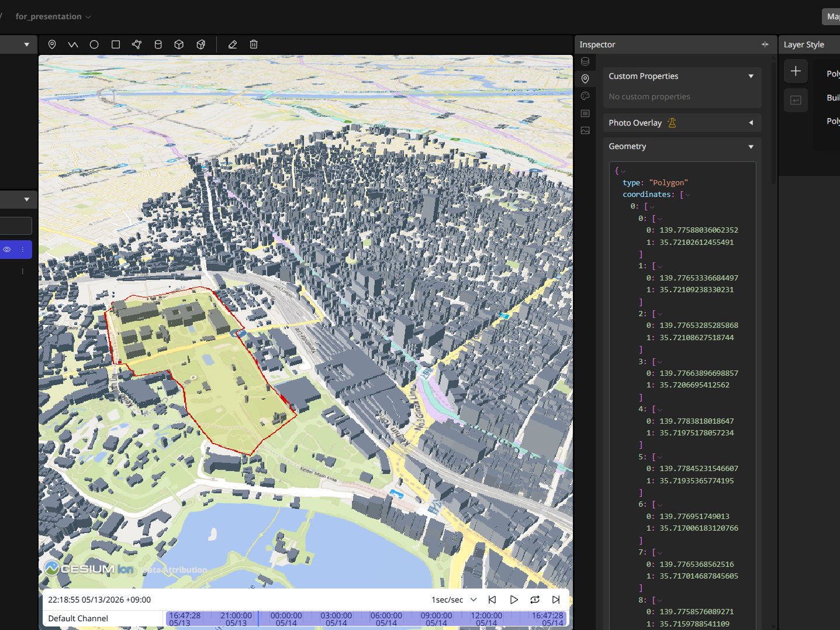840x630 pixels.
Task: Select the Buil style in Layer Style list
Action: click(x=833, y=98)
